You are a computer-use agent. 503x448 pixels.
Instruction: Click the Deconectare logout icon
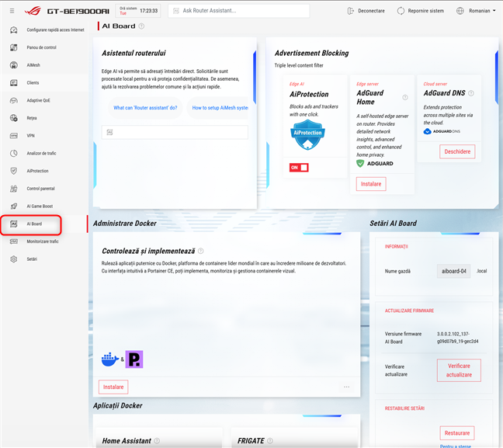(x=350, y=11)
